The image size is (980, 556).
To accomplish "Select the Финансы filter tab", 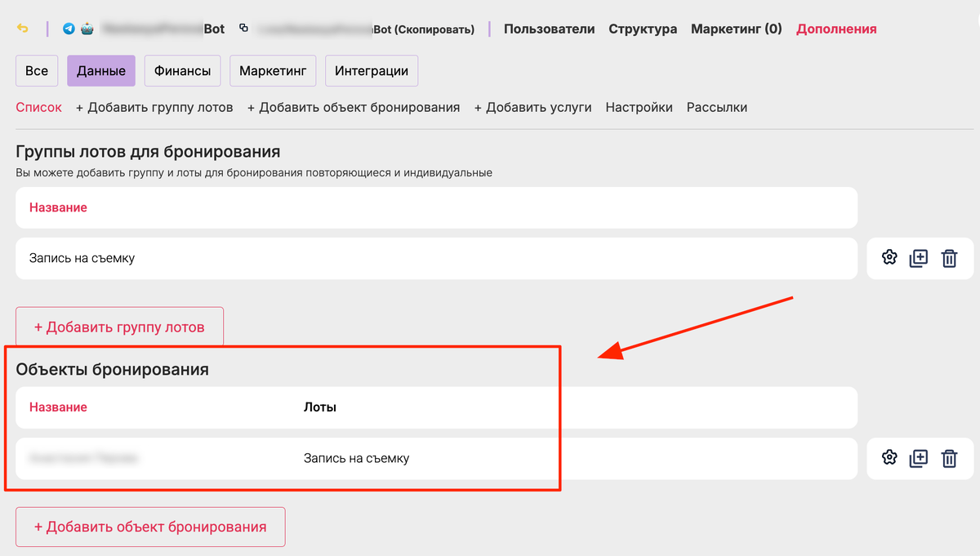I will (183, 71).
